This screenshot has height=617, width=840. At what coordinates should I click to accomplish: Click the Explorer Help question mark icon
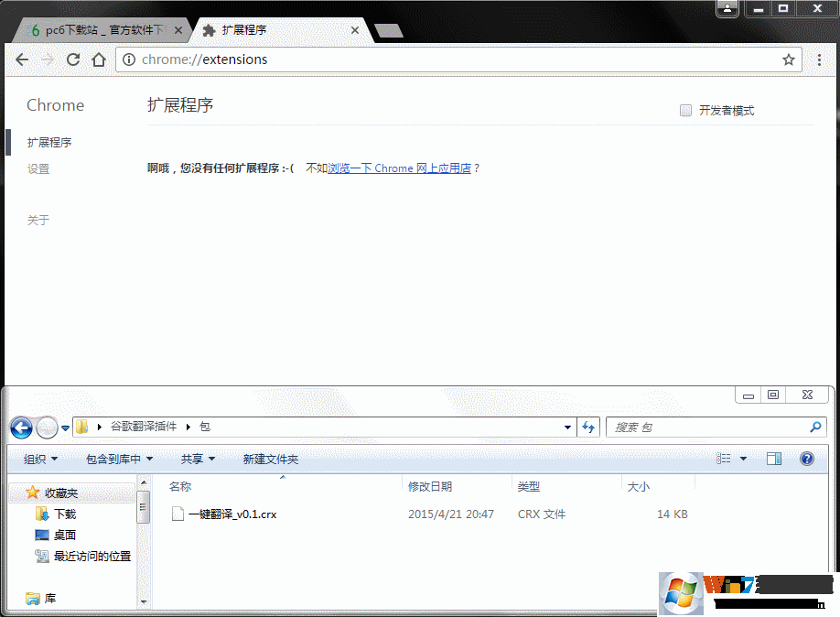click(x=806, y=459)
